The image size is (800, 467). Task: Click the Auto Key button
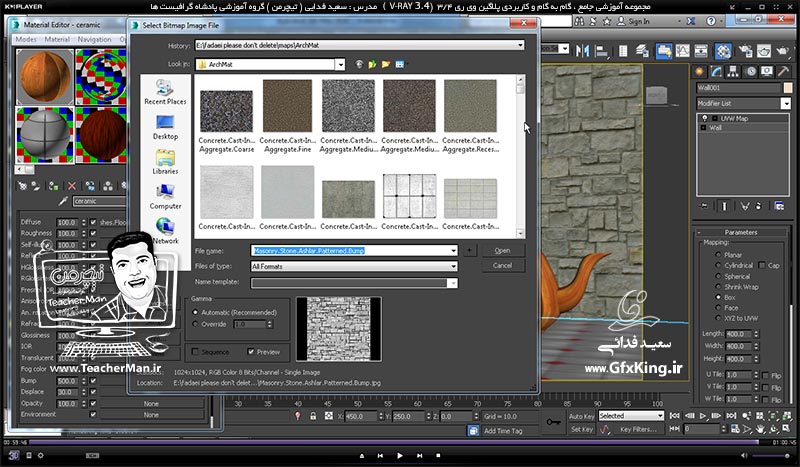tap(581, 416)
